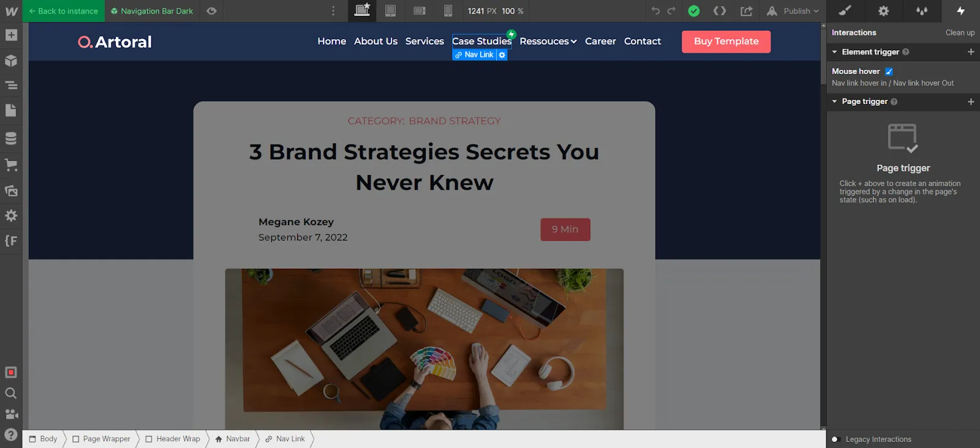980x448 pixels.
Task: Switch to the Interactions lightning tab
Action: click(x=960, y=11)
